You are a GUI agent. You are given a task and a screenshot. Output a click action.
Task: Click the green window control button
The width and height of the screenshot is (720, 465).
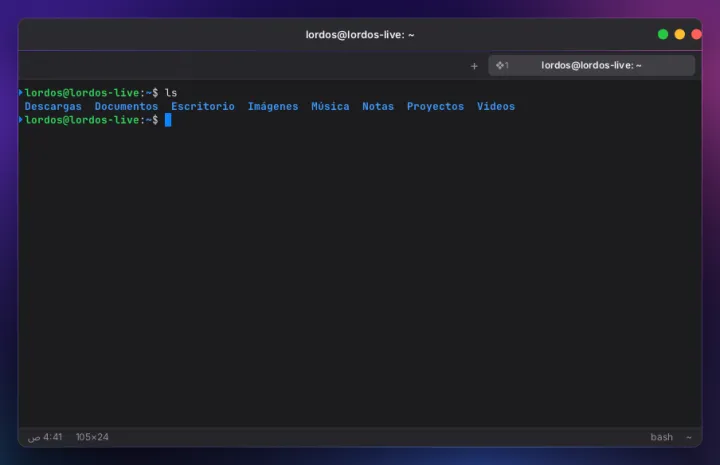click(663, 34)
